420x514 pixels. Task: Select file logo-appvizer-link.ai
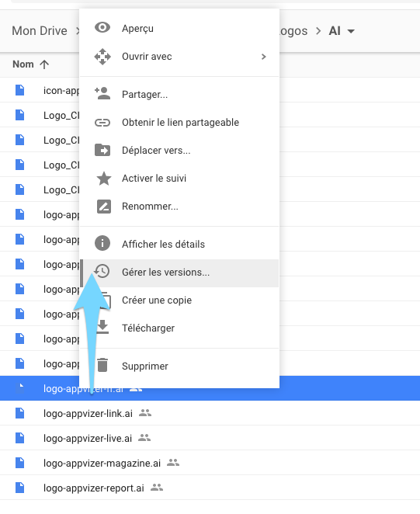click(88, 413)
